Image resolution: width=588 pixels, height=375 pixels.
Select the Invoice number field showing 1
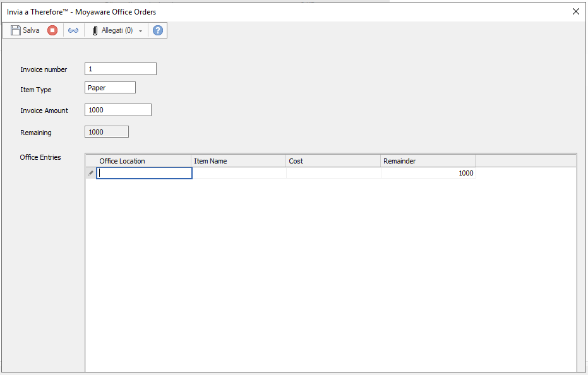[x=120, y=68]
